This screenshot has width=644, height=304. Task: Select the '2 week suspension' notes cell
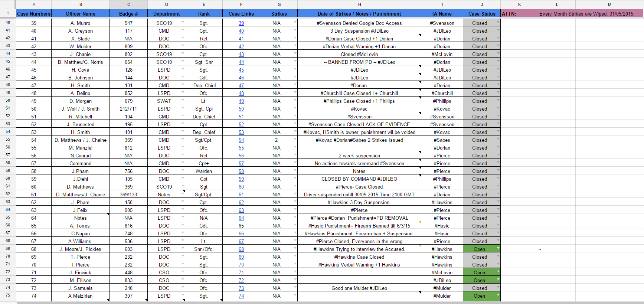tap(359, 156)
